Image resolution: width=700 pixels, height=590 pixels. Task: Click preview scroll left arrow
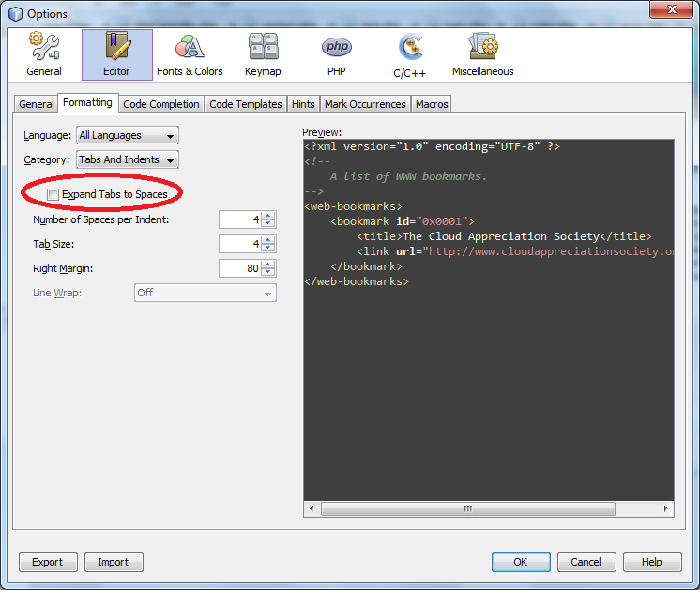[x=312, y=508]
